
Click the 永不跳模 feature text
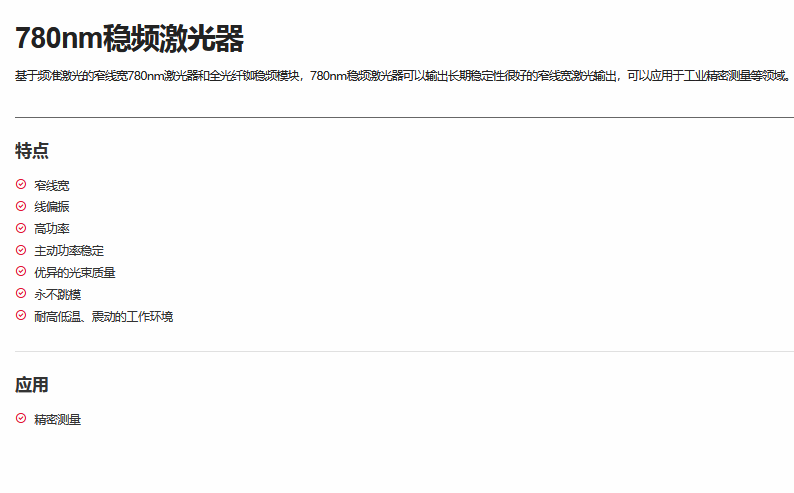coord(58,295)
